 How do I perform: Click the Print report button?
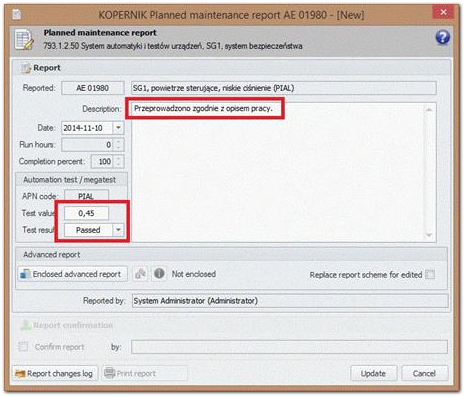145,373
